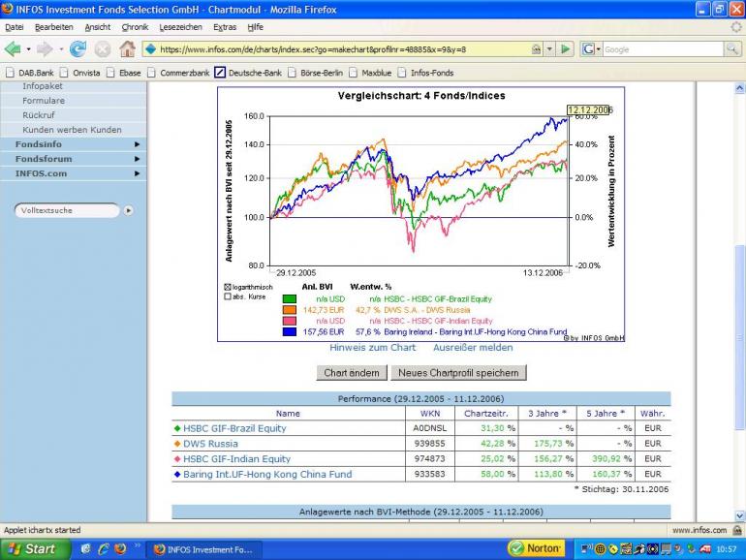
Task: Open the Lesezeichen menu
Action: [180, 27]
